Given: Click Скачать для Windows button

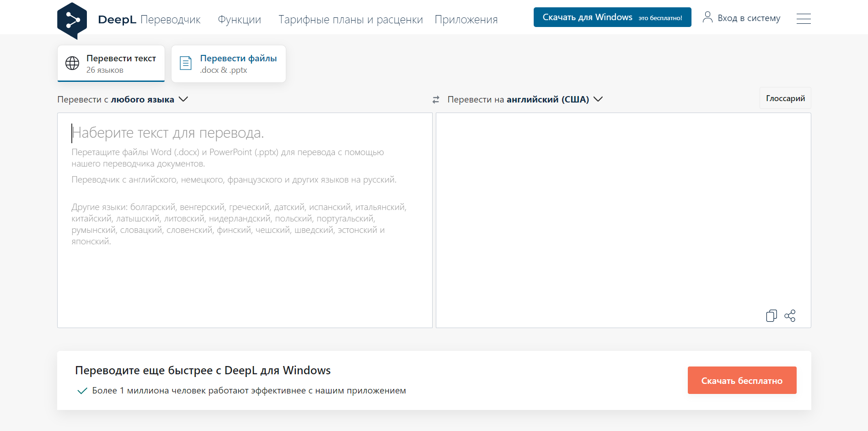Looking at the screenshot, I should point(612,17).
